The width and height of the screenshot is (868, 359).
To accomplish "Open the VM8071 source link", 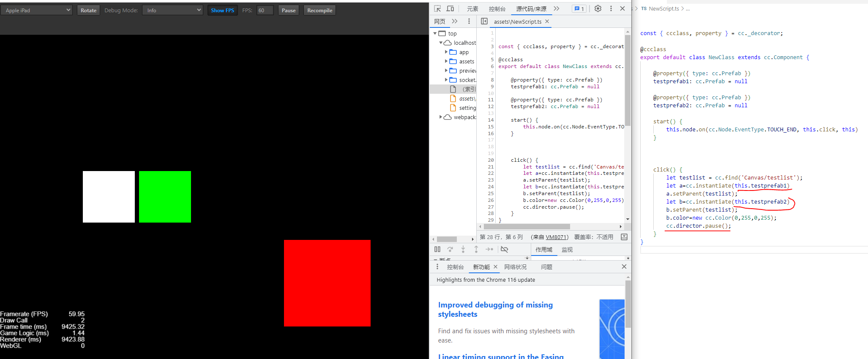I will (x=556, y=237).
